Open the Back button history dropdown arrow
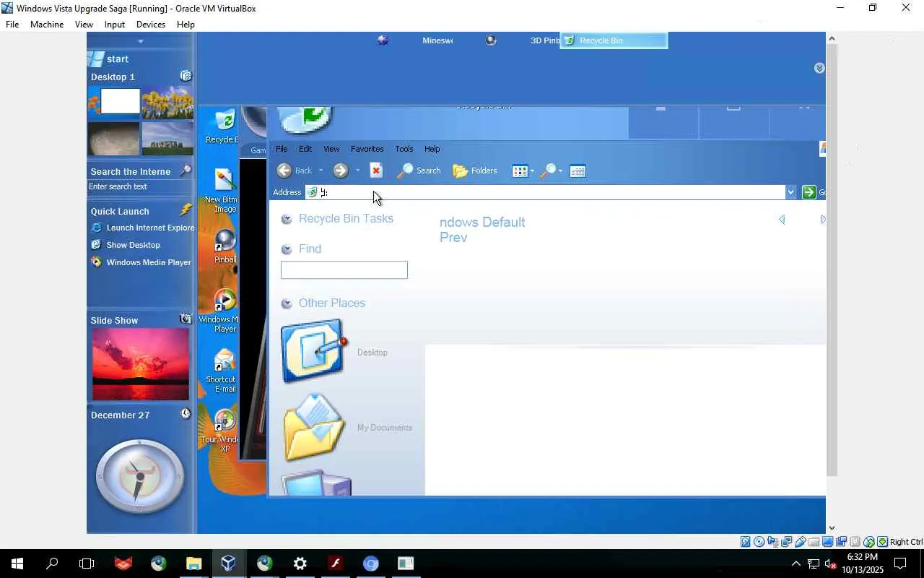This screenshot has width=924, height=578. [x=321, y=171]
